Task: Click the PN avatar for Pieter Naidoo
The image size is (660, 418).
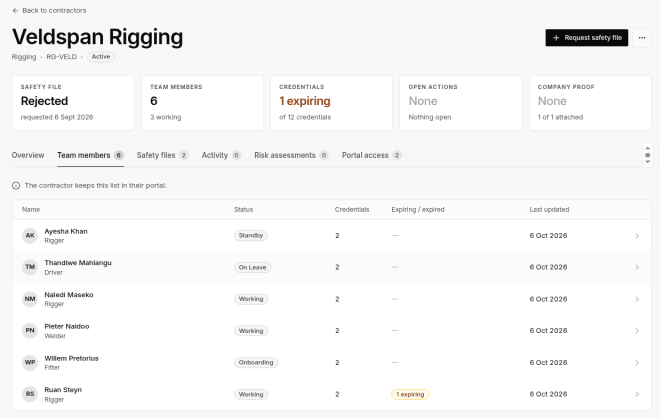Action: 30,331
